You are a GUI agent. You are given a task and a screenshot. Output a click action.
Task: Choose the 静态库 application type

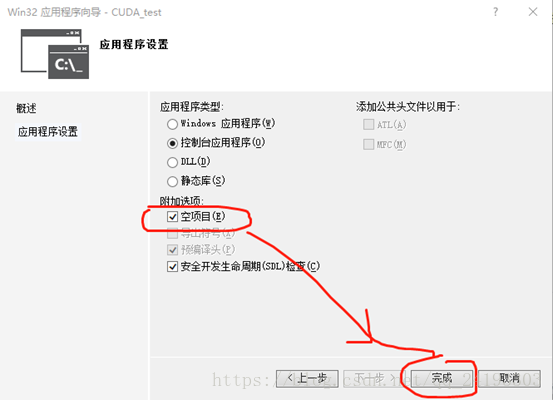pos(172,181)
